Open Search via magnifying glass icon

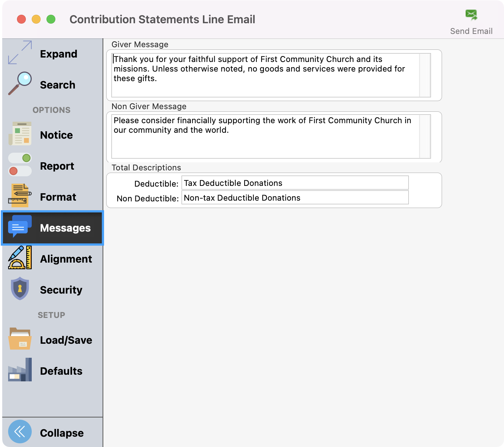pyautogui.click(x=20, y=84)
